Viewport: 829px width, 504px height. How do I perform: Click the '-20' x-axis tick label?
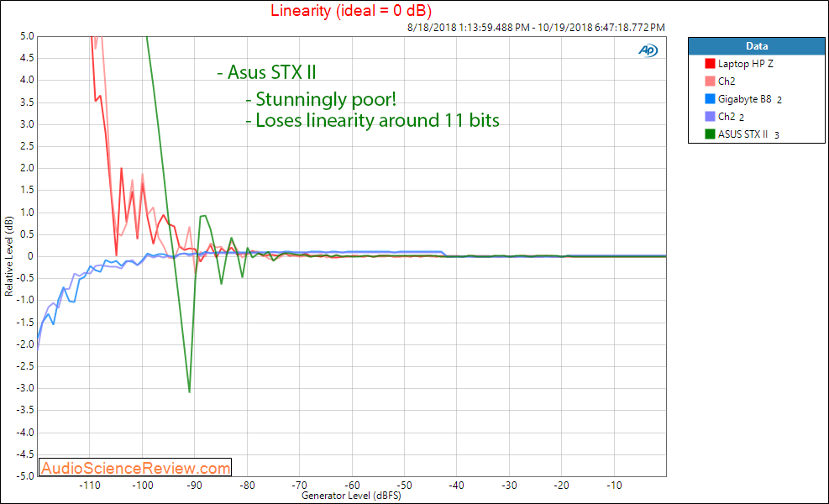[561, 485]
